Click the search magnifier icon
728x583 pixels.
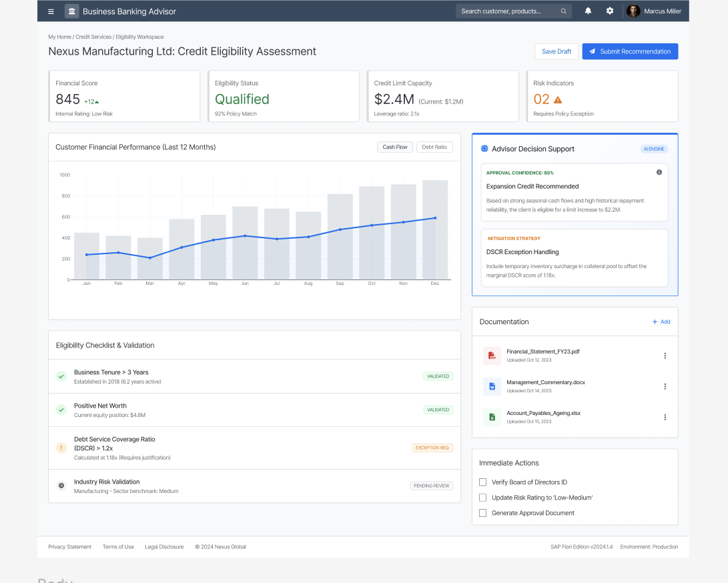pos(564,11)
